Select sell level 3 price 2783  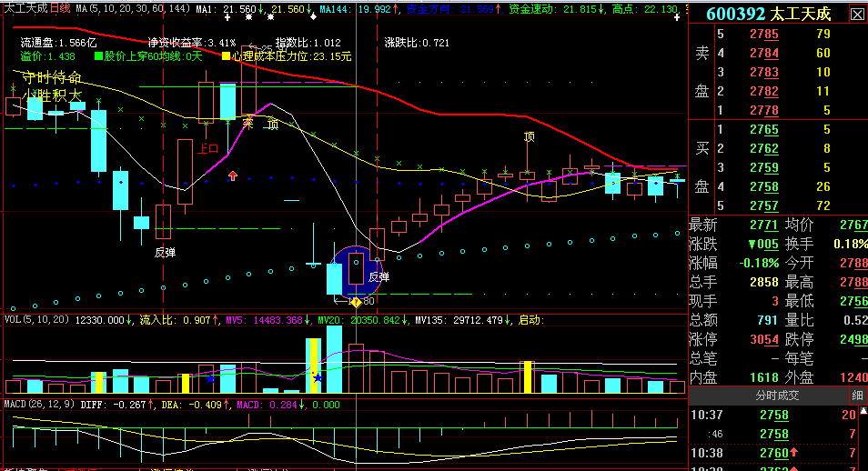[764, 73]
